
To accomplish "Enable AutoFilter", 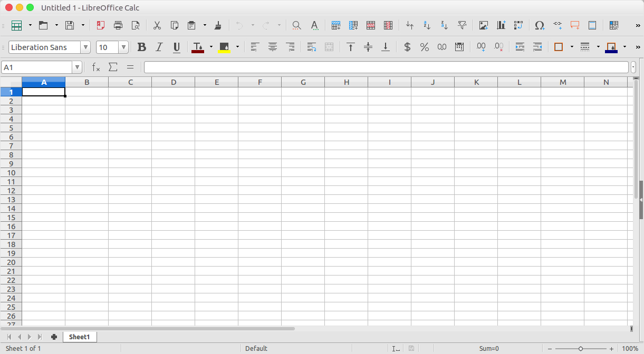I will pos(463,25).
